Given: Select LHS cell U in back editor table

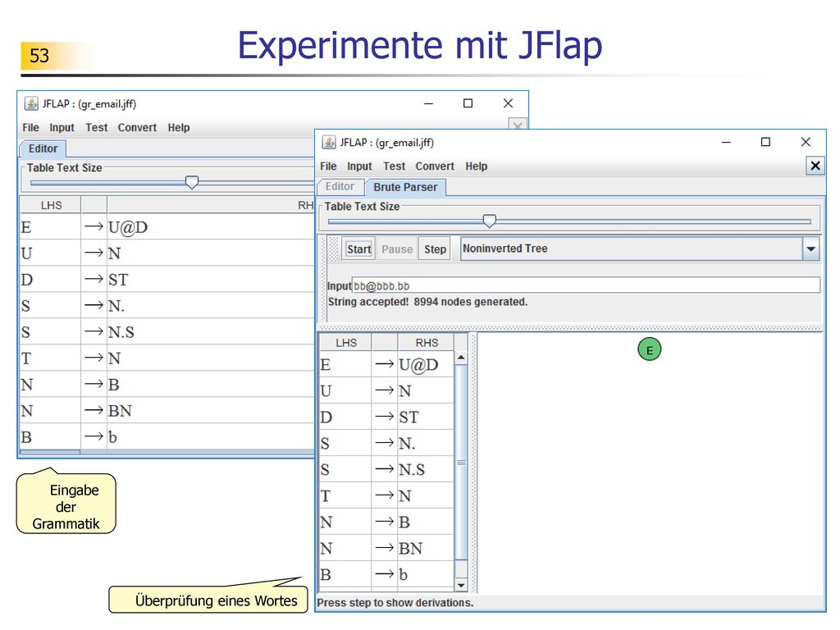Looking at the screenshot, I should pos(50,253).
